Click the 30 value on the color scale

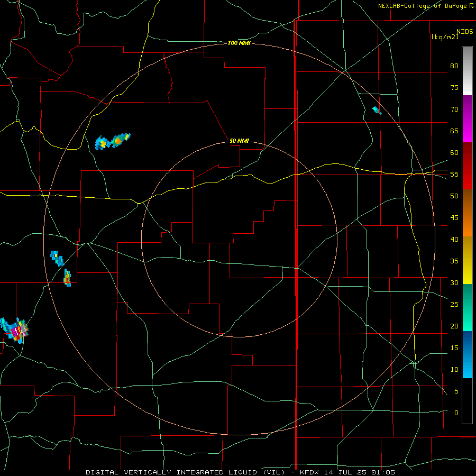tap(454, 282)
